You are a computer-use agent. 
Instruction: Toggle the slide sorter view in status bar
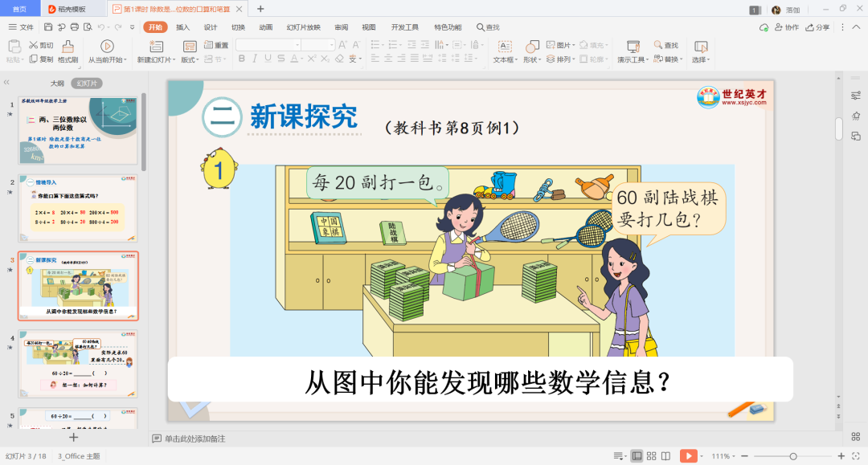(652, 456)
